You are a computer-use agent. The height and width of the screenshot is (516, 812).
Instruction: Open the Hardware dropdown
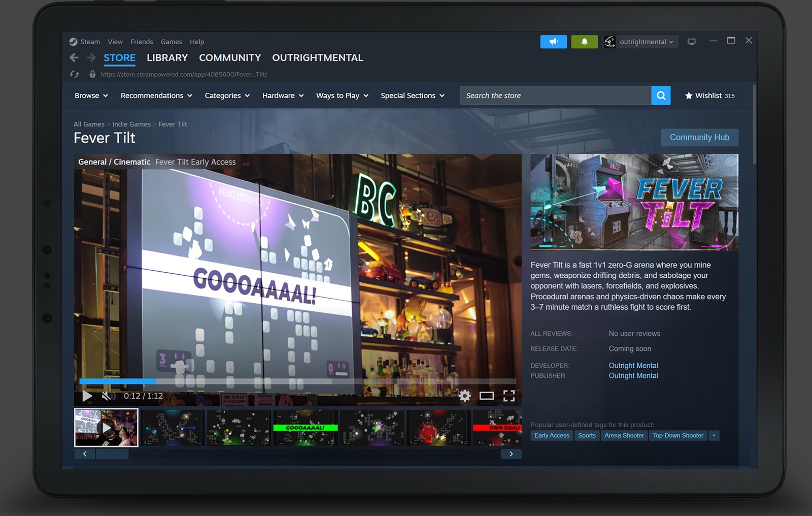click(x=283, y=95)
